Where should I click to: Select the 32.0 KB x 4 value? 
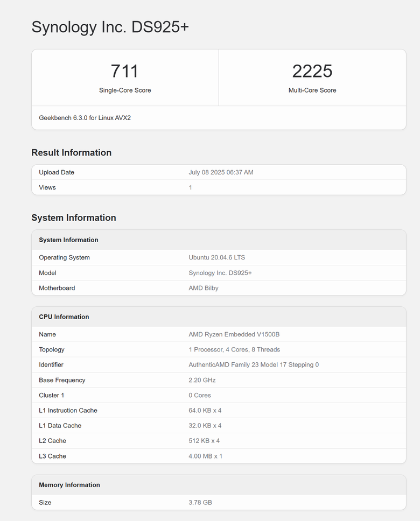[205, 426]
